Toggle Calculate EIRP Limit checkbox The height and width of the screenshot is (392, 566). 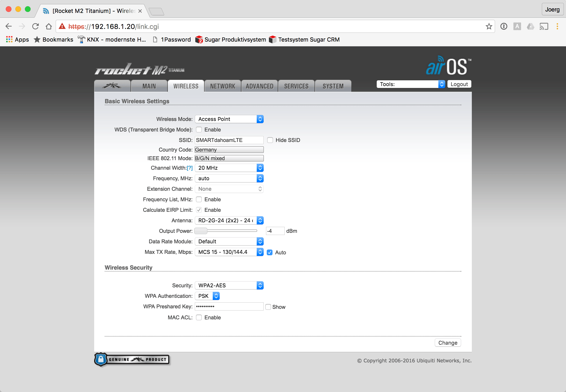199,210
